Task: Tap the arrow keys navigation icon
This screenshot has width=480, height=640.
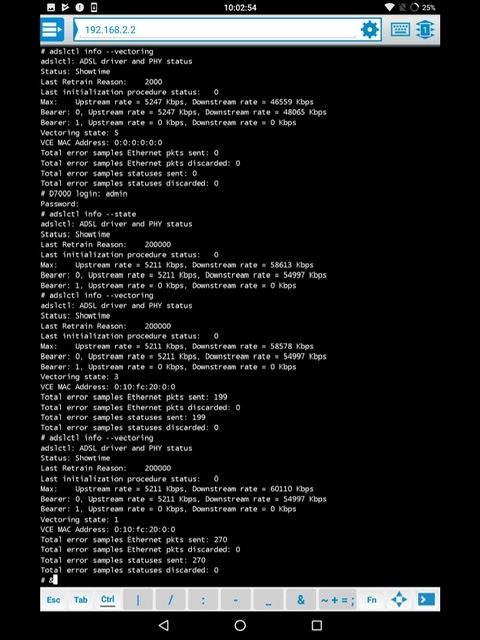Action: pos(399,600)
